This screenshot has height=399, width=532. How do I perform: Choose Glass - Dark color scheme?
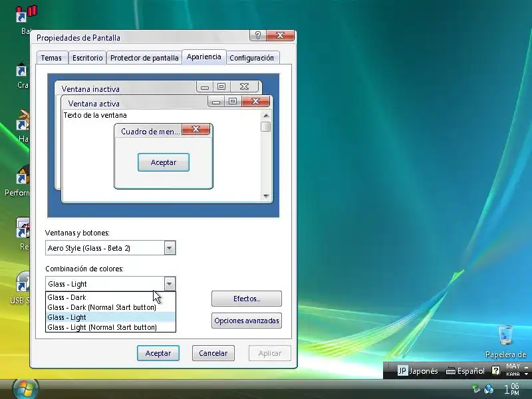[110, 297]
